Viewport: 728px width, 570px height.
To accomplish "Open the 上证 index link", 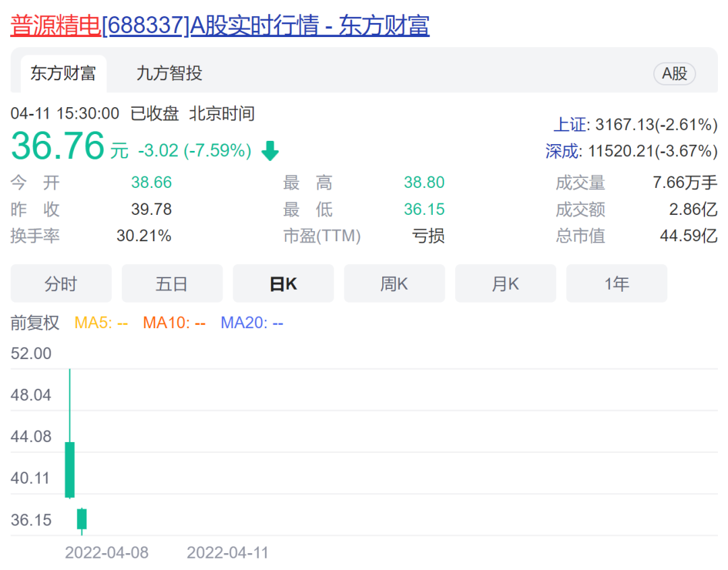I will [x=571, y=125].
